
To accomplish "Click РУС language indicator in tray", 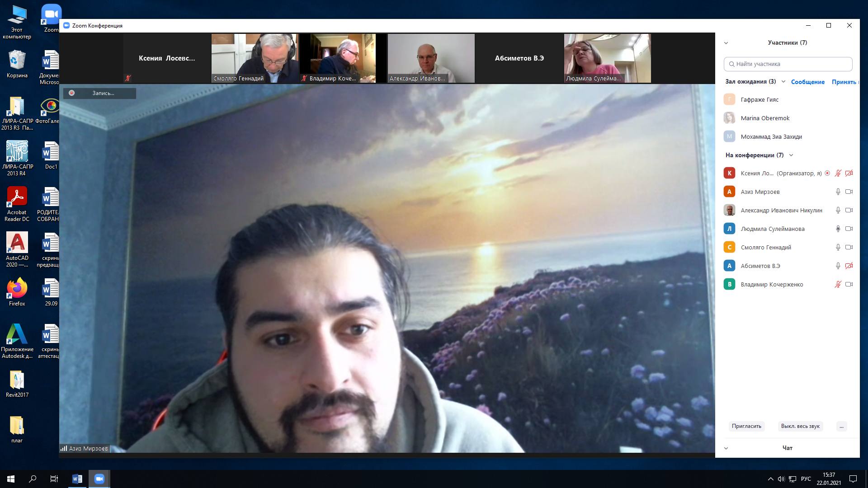I will (806, 479).
